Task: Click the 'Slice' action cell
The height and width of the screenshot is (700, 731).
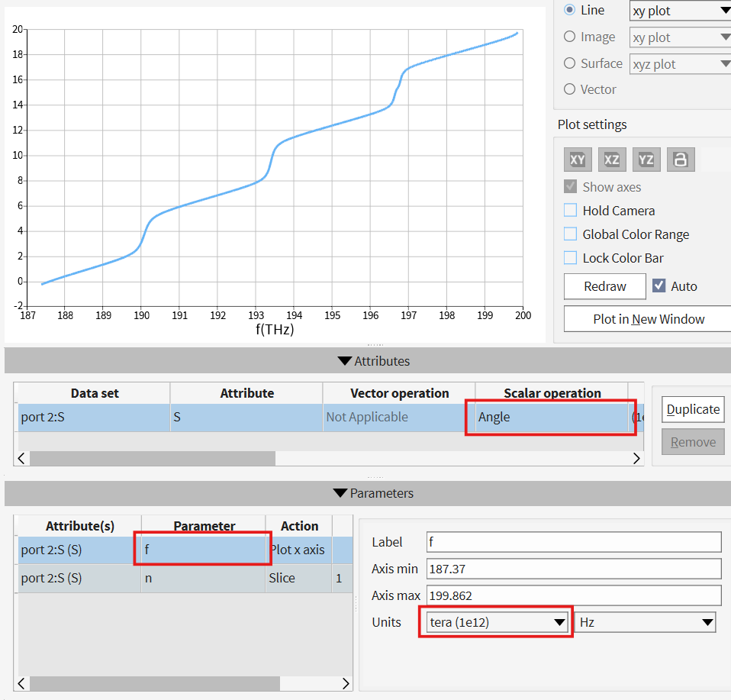Action: tap(299, 579)
